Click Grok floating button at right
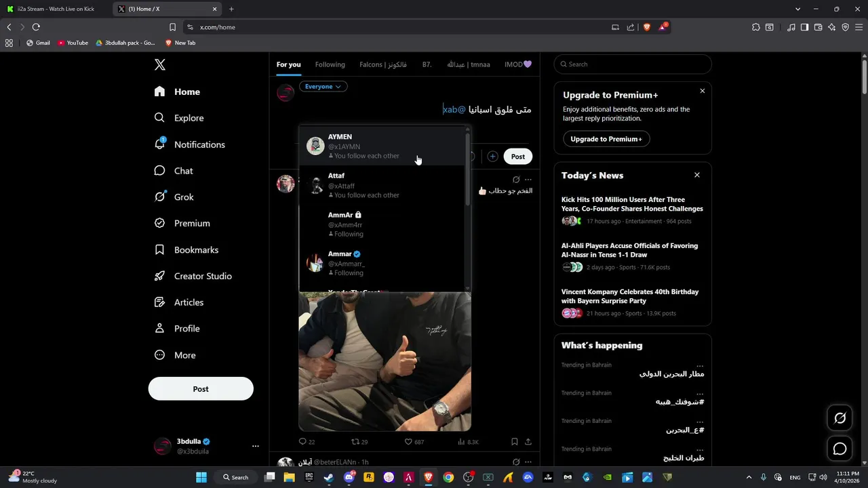The width and height of the screenshot is (868, 488). [x=840, y=418]
